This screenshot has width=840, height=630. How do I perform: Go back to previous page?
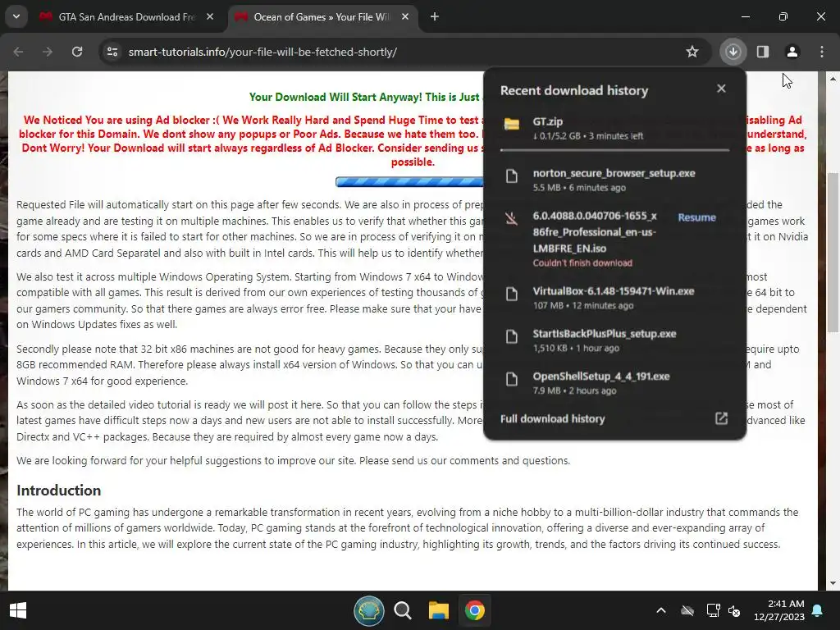pyautogui.click(x=18, y=52)
